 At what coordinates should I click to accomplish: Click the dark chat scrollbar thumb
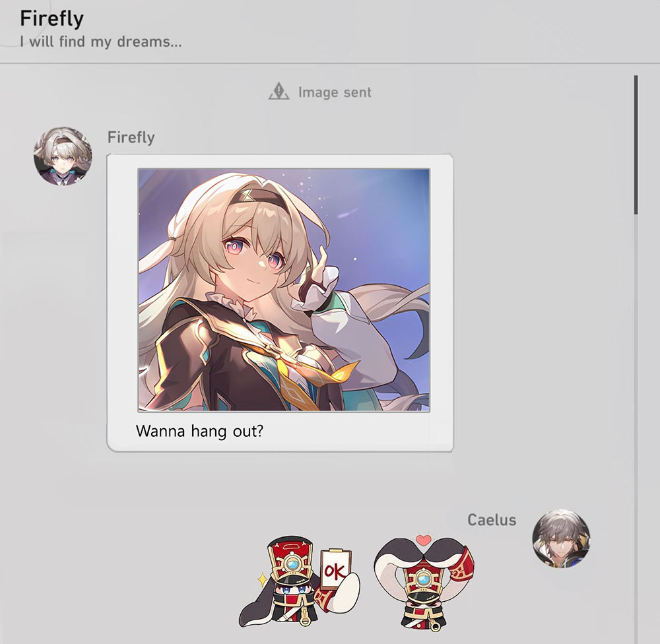(x=636, y=145)
